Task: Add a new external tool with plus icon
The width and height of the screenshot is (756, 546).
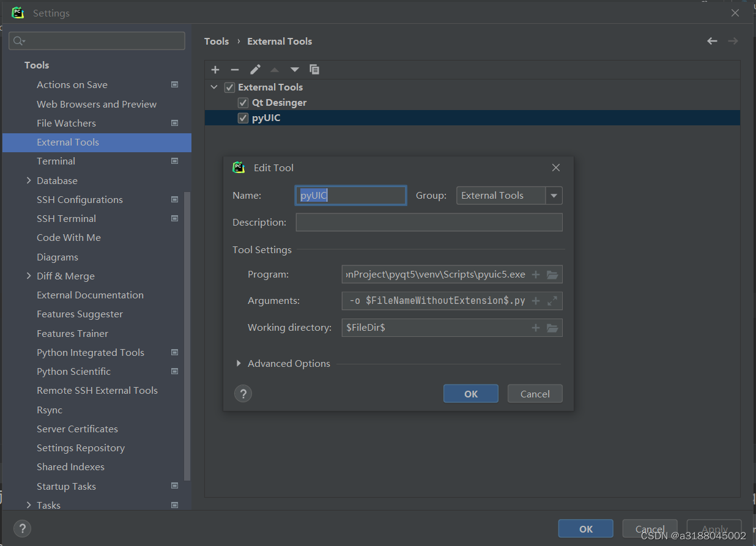Action: coord(215,70)
